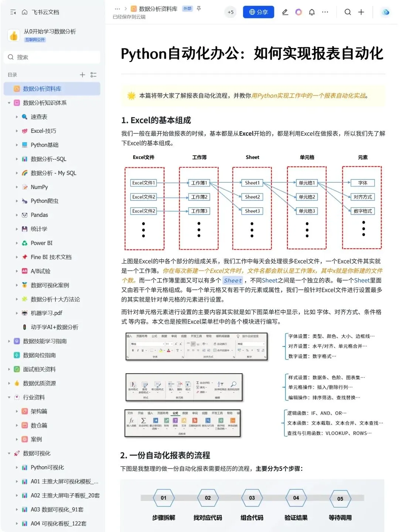
Task: Open the Python爬虫 page
Action: 44,201
